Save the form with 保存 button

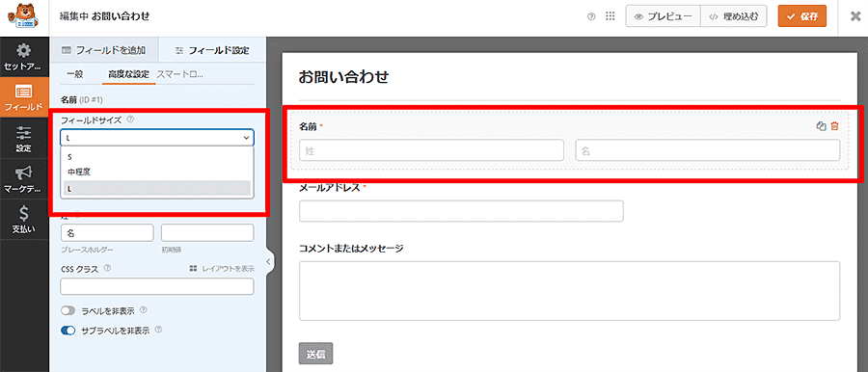802,16
